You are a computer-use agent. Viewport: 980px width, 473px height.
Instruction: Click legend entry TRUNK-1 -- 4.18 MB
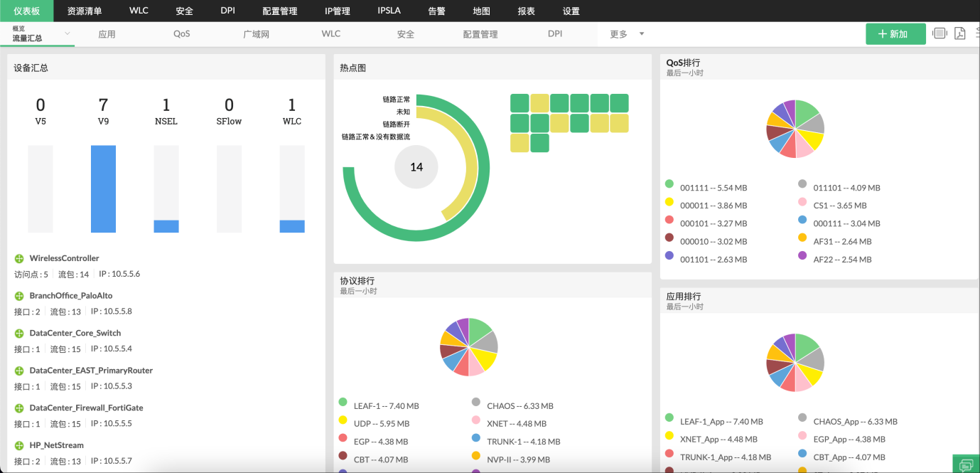pos(524,442)
